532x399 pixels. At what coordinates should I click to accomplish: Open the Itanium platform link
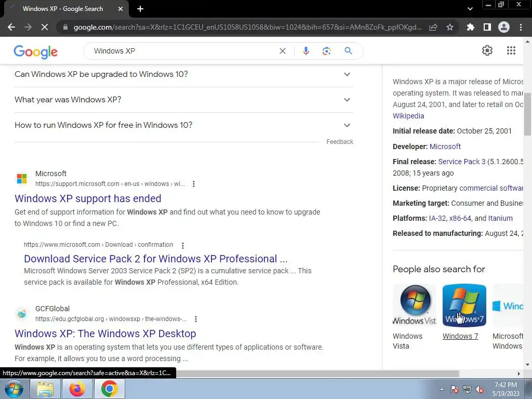pyautogui.click(x=500, y=219)
